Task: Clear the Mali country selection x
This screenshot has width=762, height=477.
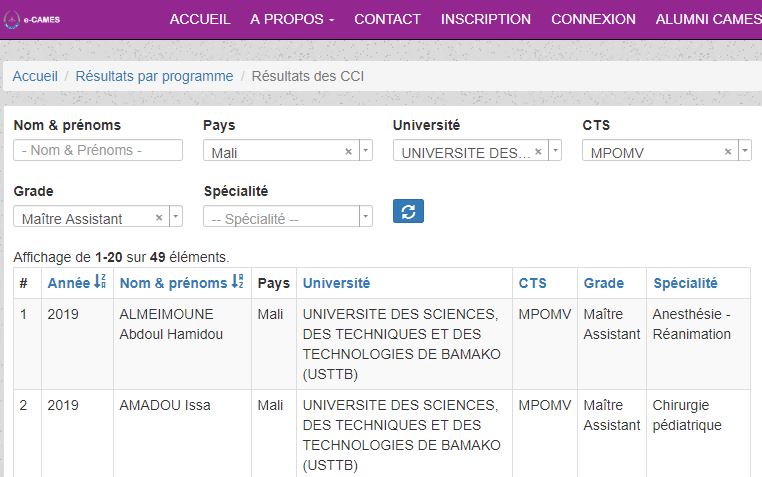Action: tap(348, 152)
